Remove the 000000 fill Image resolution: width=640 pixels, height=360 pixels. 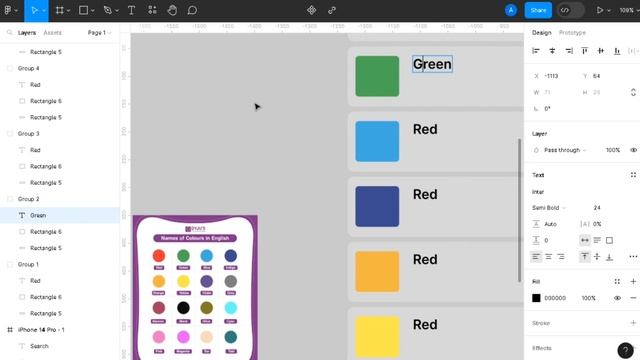(x=633, y=298)
